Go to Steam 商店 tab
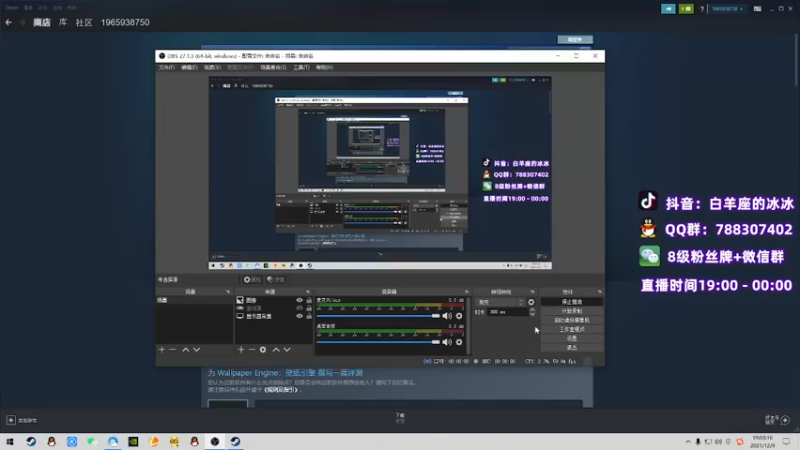800x450 pixels. click(42, 22)
